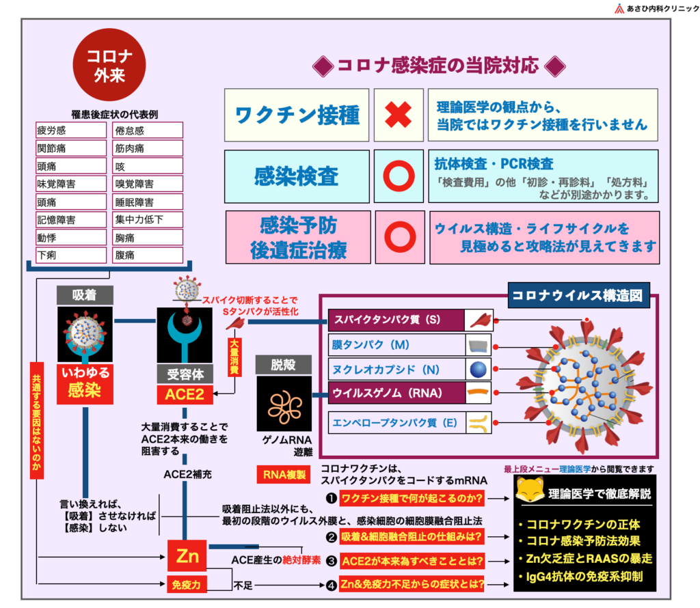Click the gray membrane protein (M) icon
This screenshot has width=700, height=608.
477,345
